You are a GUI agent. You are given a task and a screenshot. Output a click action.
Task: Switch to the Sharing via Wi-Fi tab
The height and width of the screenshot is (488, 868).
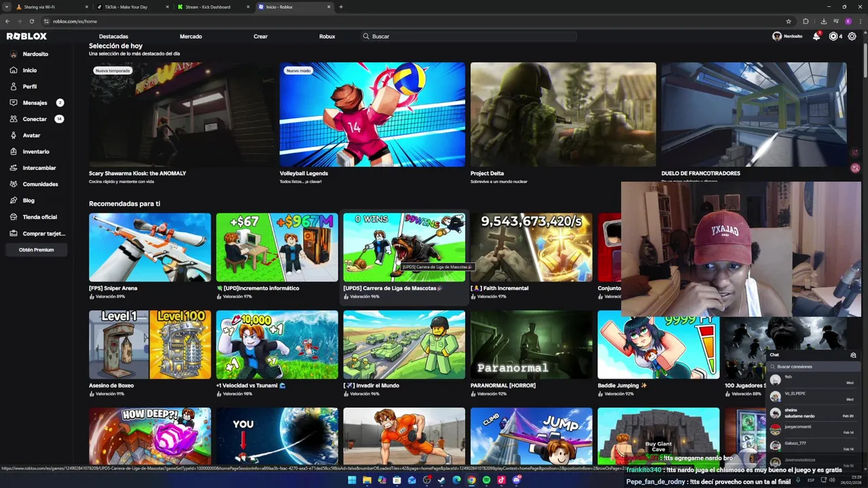(52, 7)
